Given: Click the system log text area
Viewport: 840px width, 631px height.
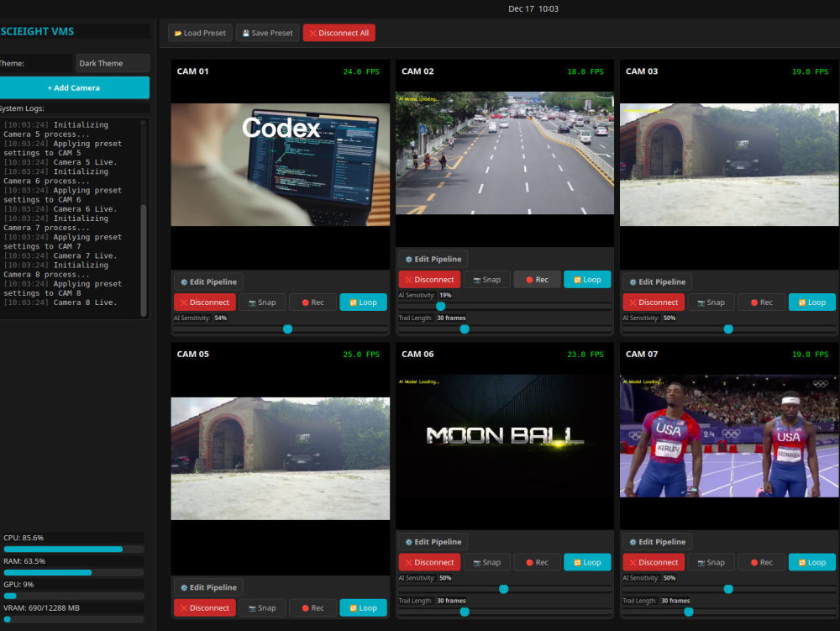Looking at the screenshot, I should [x=70, y=218].
